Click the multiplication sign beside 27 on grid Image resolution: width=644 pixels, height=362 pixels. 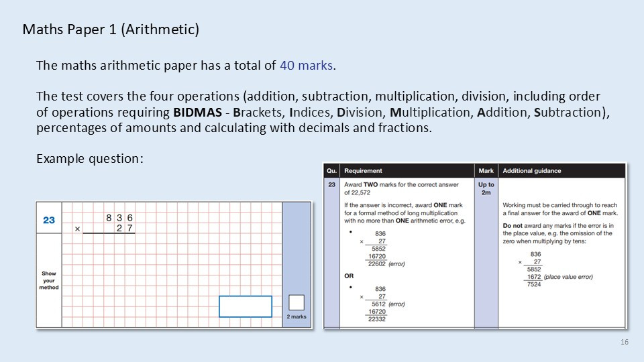[x=77, y=229]
